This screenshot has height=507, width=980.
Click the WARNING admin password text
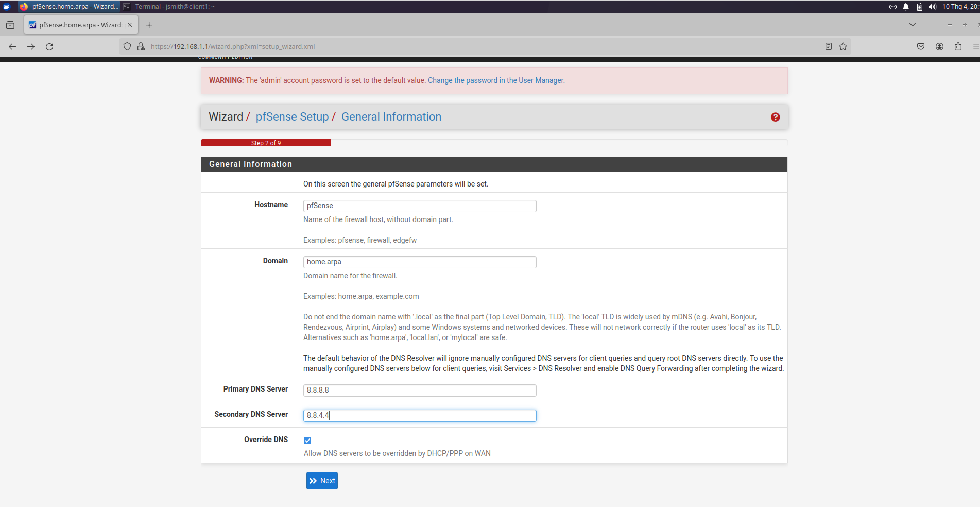(317, 80)
